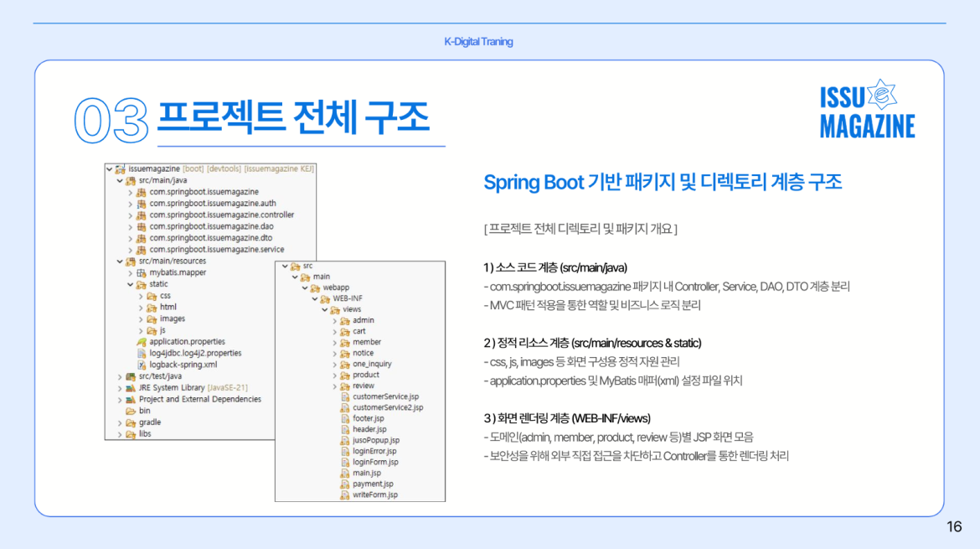Click the Project and External Dependencies icon
The height and width of the screenshot is (549, 980).
(131, 400)
